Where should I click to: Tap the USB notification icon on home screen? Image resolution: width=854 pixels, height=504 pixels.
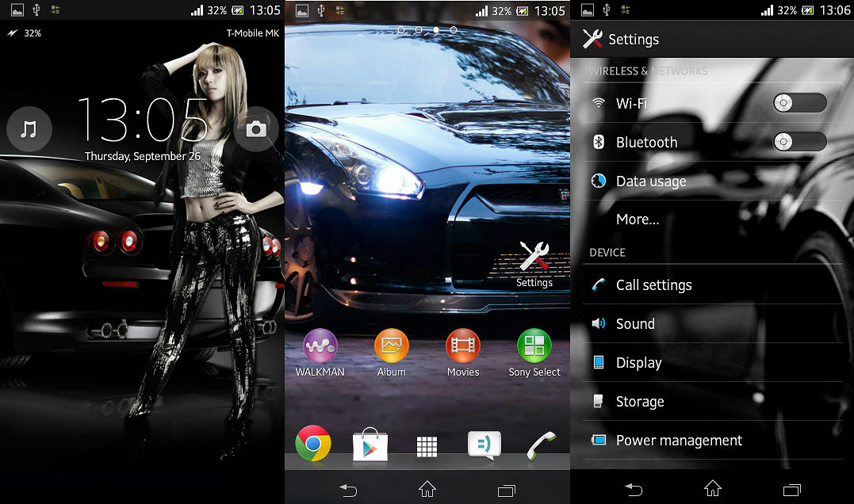(x=321, y=10)
